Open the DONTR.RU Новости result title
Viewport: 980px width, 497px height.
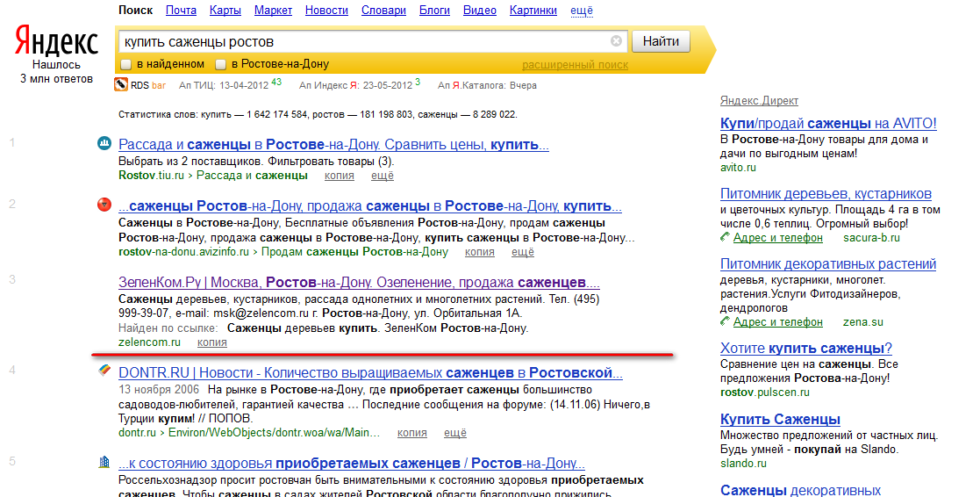click(x=370, y=373)
